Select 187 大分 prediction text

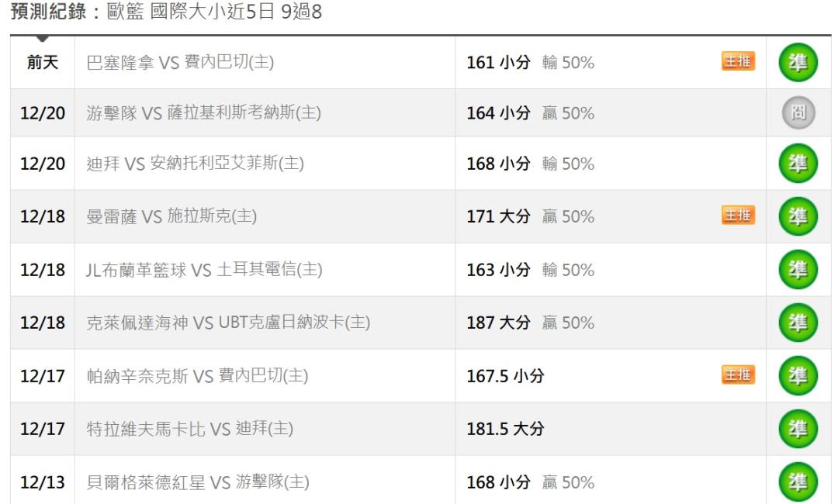[498, 323]
